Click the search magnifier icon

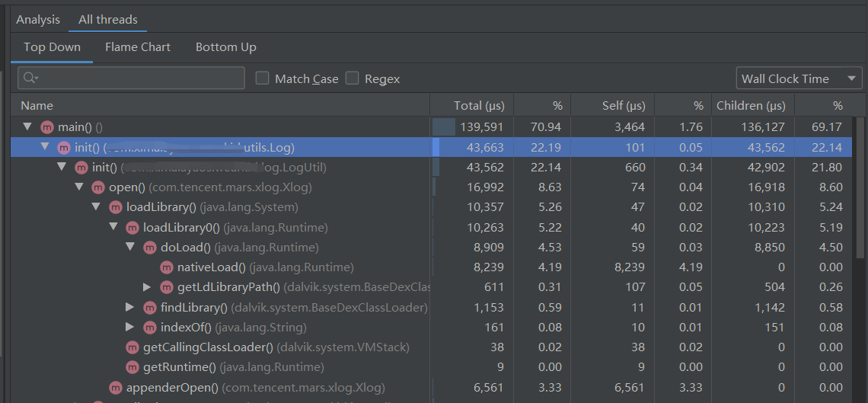[x=30, y=78]
